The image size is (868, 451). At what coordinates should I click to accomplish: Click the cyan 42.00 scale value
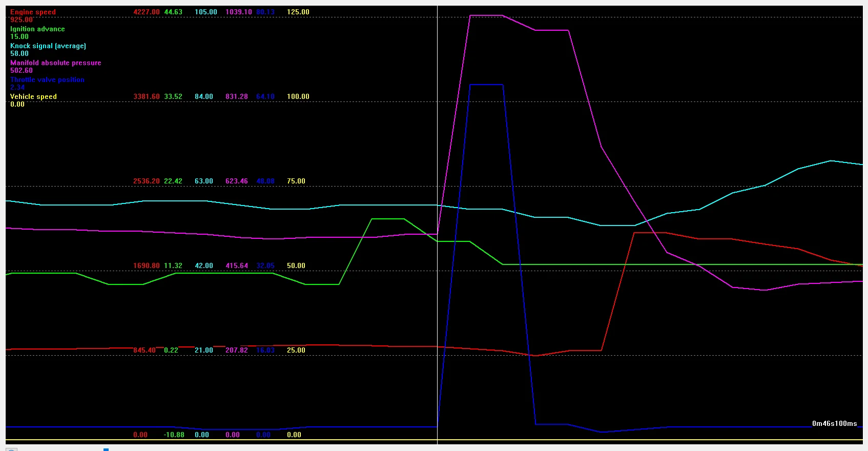204,265
